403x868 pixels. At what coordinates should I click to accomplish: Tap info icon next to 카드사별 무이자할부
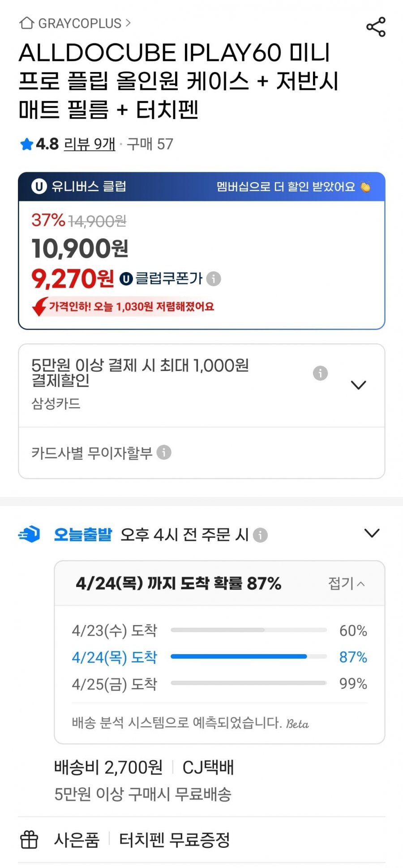tap(164, 452)
